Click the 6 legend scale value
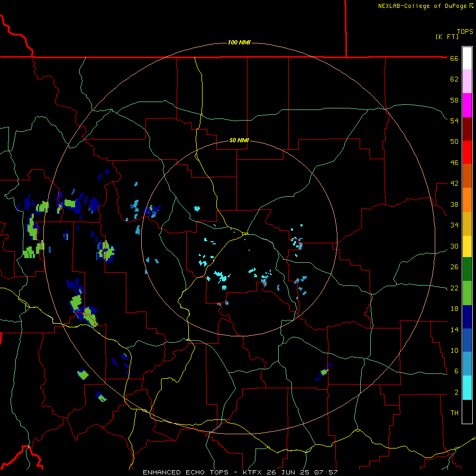476x476 pixels. coord(456,371)
